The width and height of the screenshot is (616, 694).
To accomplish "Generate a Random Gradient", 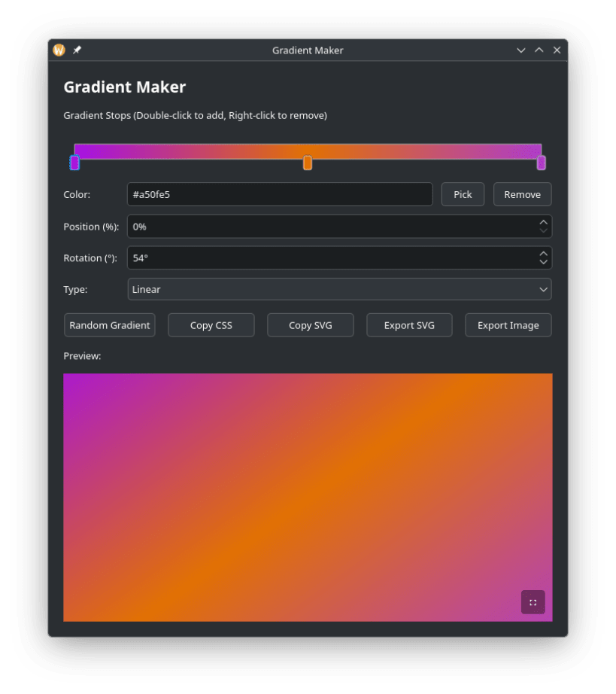I will (x=109, y=324).
